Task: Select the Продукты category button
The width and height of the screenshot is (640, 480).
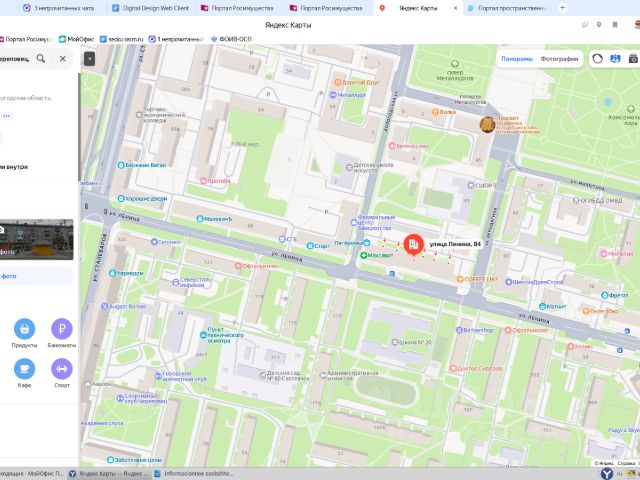Action: point(24,329)
